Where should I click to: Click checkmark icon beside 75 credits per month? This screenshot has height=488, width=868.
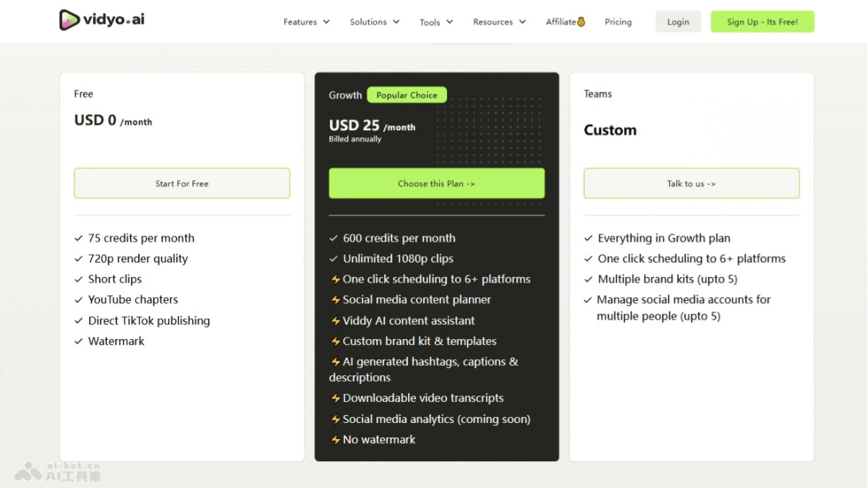tap(79, 239)
